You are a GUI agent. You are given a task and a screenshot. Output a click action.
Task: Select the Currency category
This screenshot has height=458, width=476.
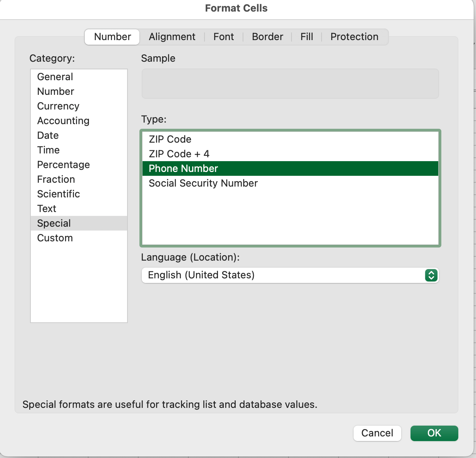click(58, 106)
